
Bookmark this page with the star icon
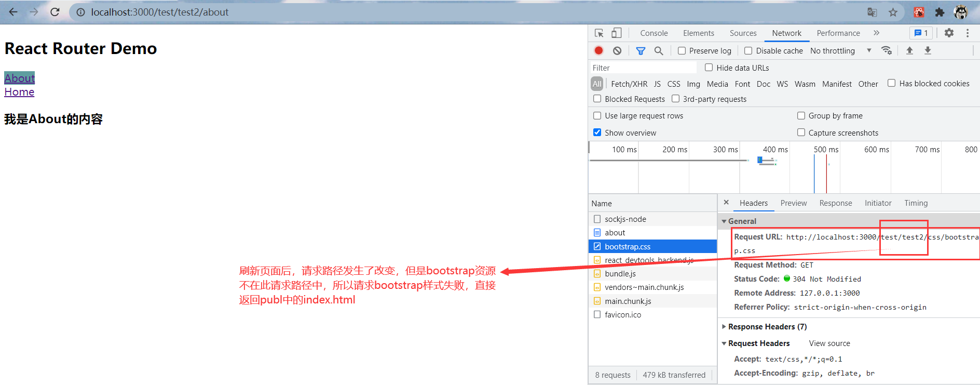click(x=893, y=12)
